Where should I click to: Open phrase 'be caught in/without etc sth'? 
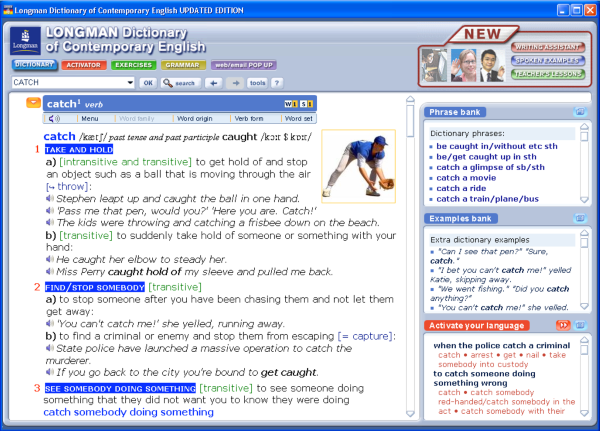497,146
